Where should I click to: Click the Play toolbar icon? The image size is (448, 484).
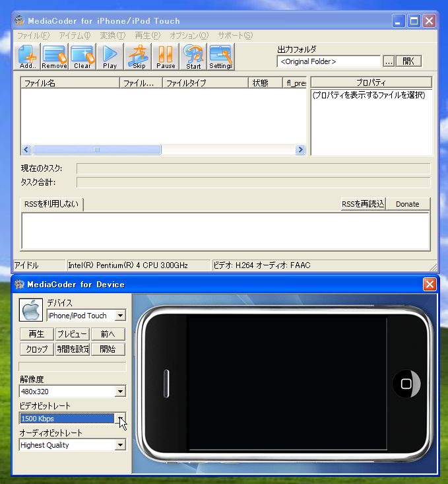pos(110,57)
